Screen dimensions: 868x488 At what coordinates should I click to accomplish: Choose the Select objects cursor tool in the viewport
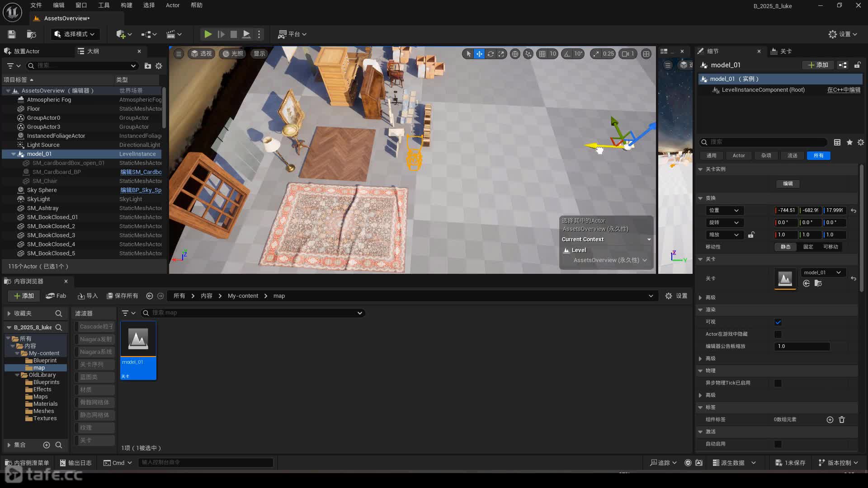pyautogui.click(x=468, y=54)
